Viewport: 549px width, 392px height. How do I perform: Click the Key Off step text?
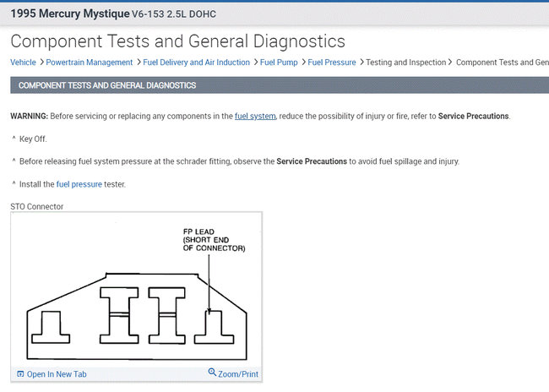click(33, 139)
